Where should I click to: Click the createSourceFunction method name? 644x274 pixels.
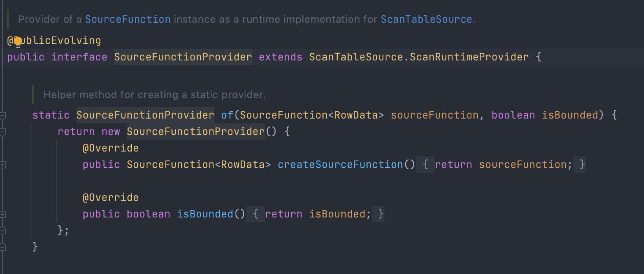pyautogui.click(x=340, y=164)
